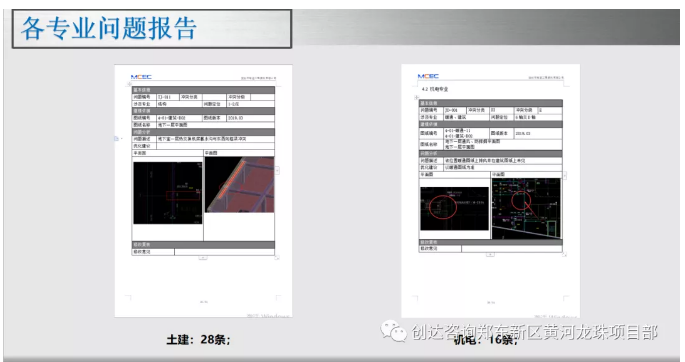Click right report's plan with large red circle
685x362 pixels.
pyautogui.click(x=454, y=208)
